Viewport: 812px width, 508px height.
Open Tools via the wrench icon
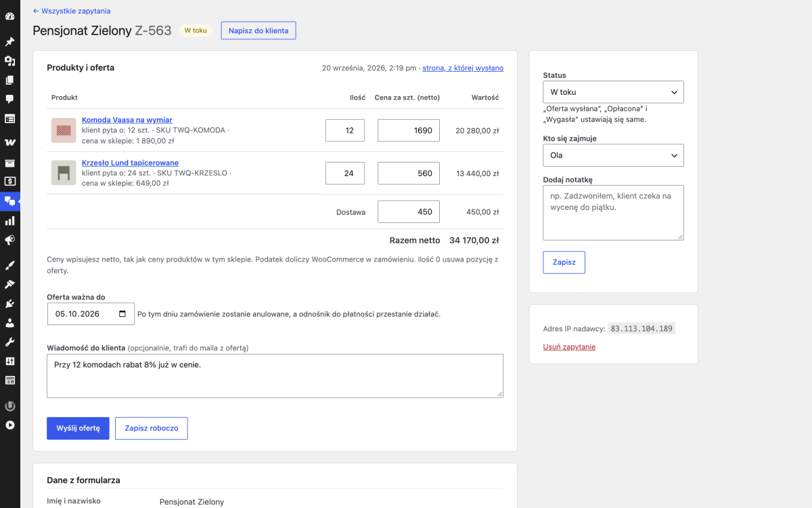10,342
